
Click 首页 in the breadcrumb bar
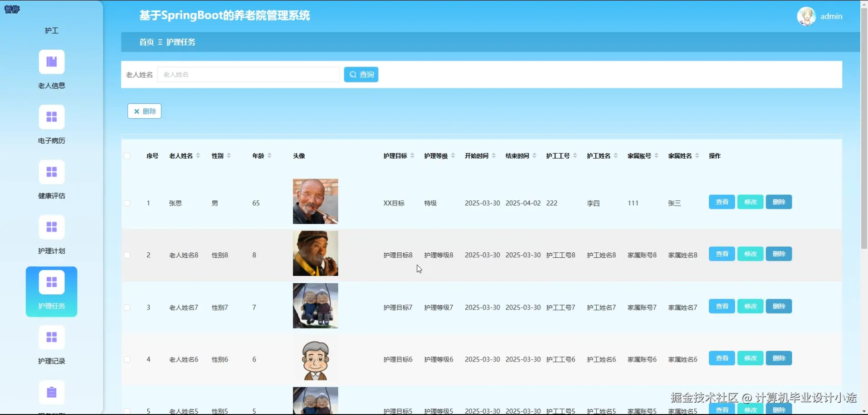tap(146, 42)
